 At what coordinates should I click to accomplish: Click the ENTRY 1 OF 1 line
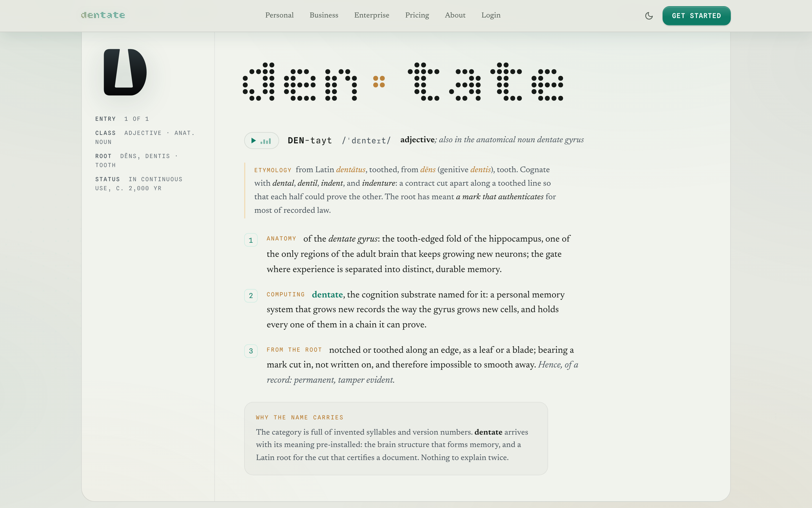tap(122, 119)
